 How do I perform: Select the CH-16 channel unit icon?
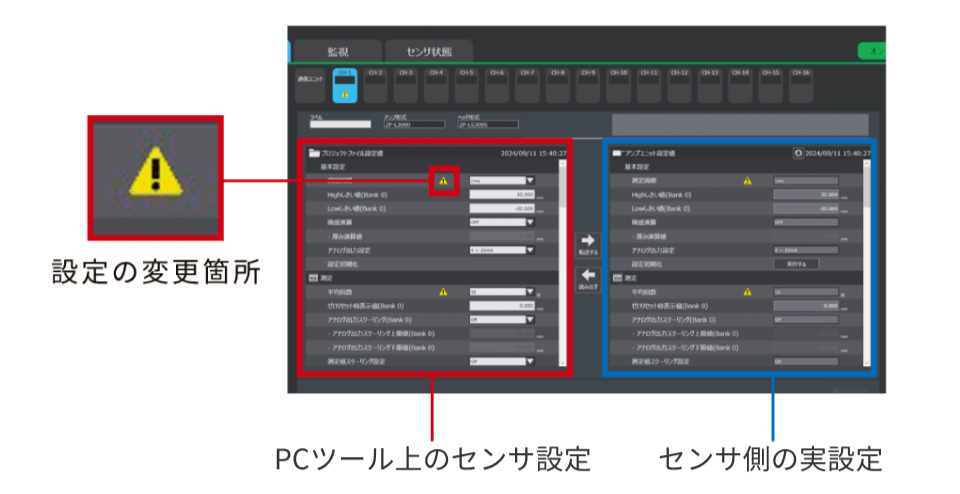[x=800, y=85]
